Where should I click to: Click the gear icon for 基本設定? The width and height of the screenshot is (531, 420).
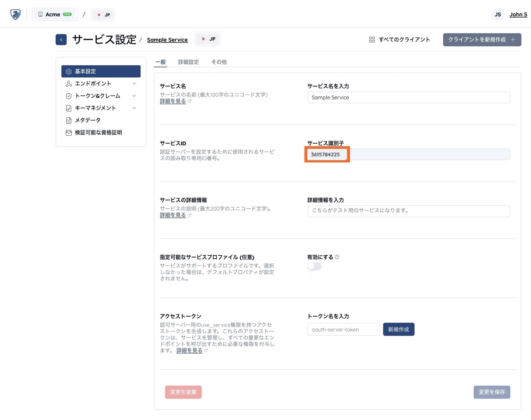69,71
